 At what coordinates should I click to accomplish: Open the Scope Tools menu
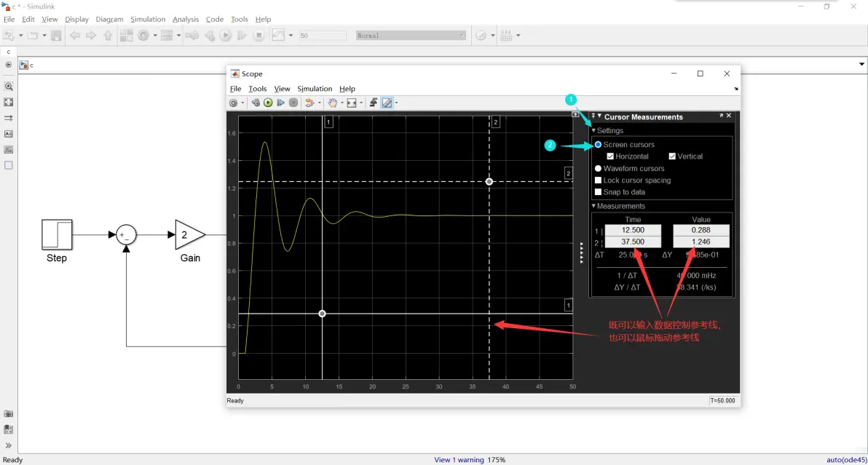[x=257, y=89]
